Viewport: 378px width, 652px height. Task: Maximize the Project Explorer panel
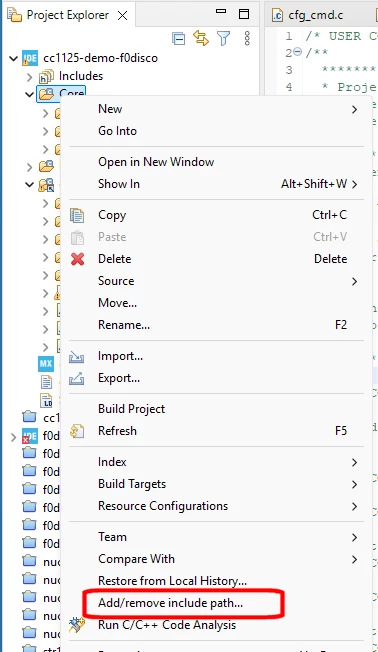point(244,14)
